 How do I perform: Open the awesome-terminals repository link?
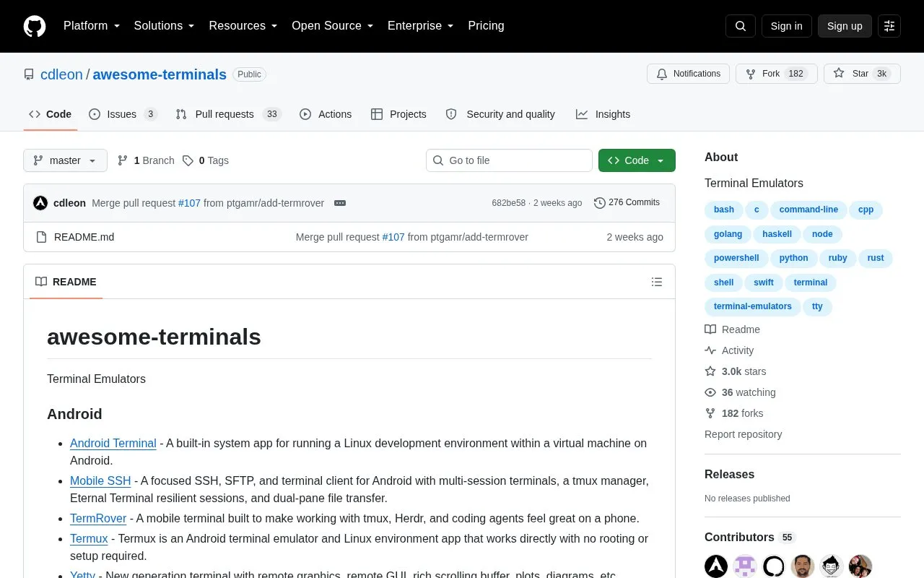click(160, 74)
